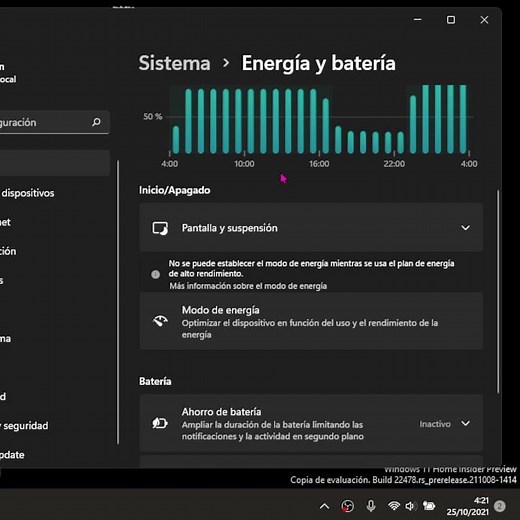Click the Modo de energía gauge icon
Image resolution: width=520 pixels, height=520 pixels.
click(160, 321)
